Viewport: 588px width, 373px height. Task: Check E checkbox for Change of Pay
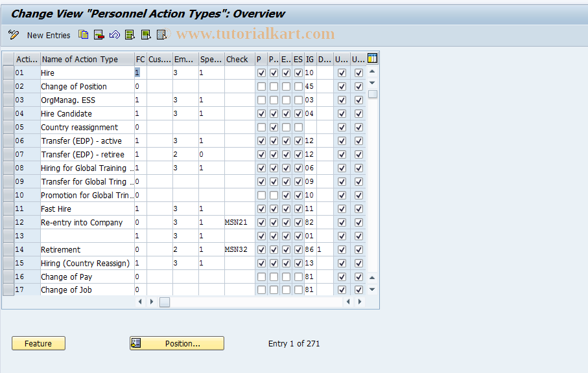coord(286,277)
